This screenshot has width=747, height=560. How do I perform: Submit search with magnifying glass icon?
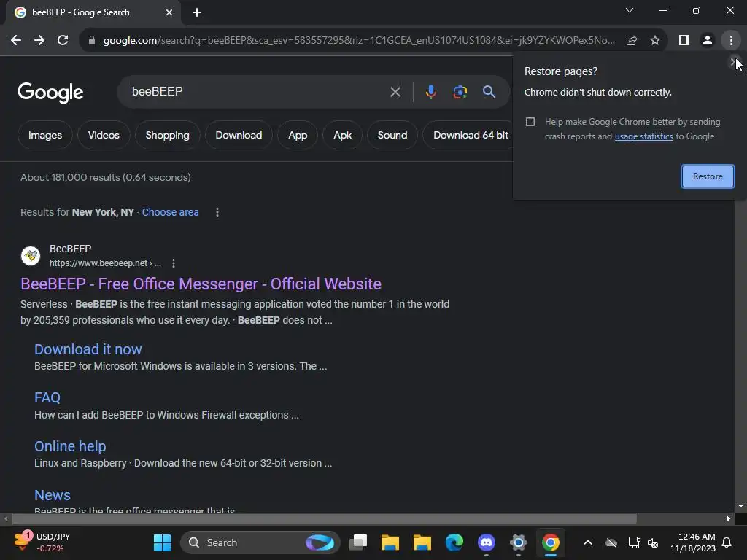tap(489, 91)
